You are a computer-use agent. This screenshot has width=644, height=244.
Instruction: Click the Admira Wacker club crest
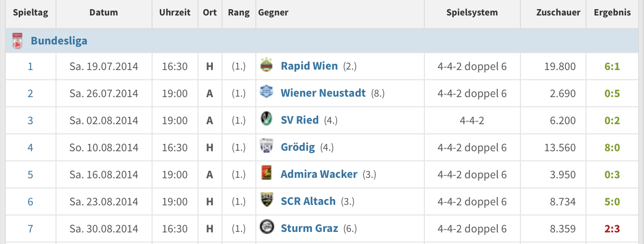(x=266, y=174)
